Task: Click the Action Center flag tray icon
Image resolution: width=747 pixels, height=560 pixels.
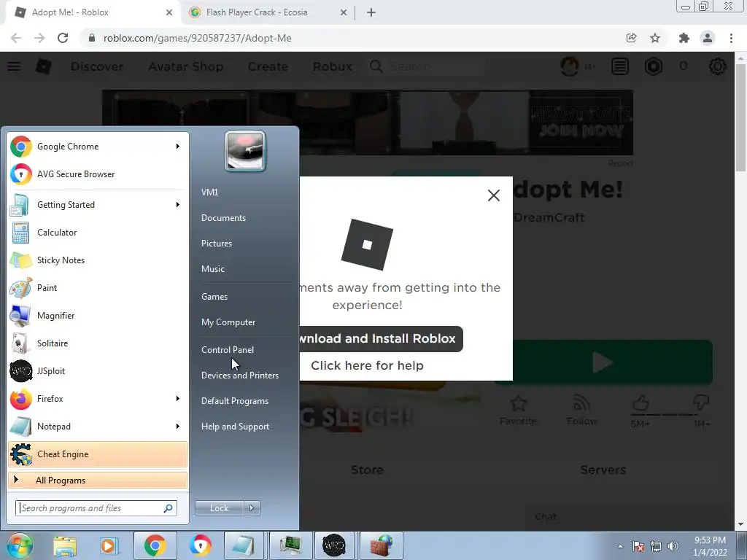Action: coord(638,546)
